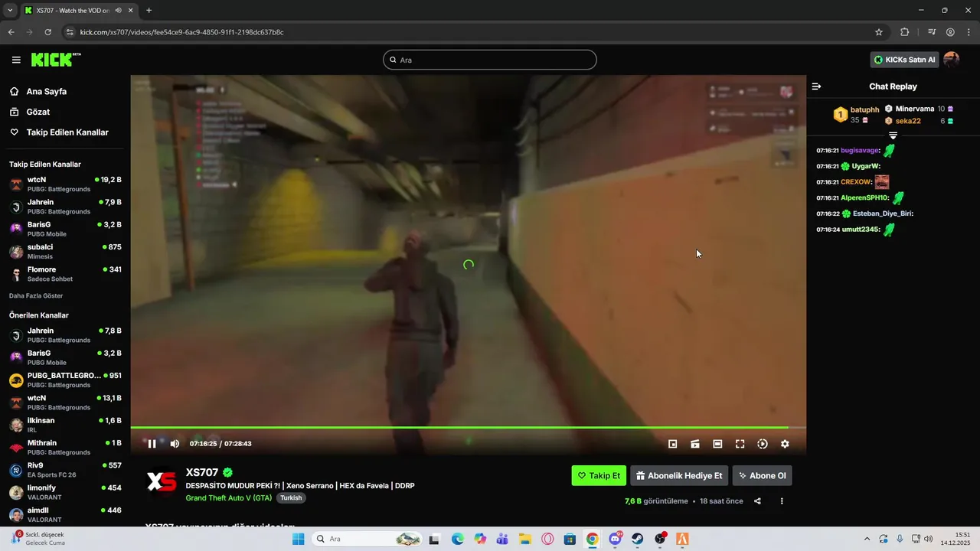The image size is (980, 551).
Task: Open a new browser tab
Action: tap(149, 10)
